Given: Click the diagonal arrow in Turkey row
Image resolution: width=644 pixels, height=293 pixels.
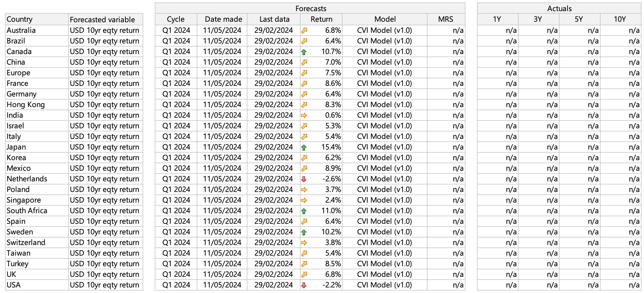Looking at the screenshot, I should tap(304, 264).
